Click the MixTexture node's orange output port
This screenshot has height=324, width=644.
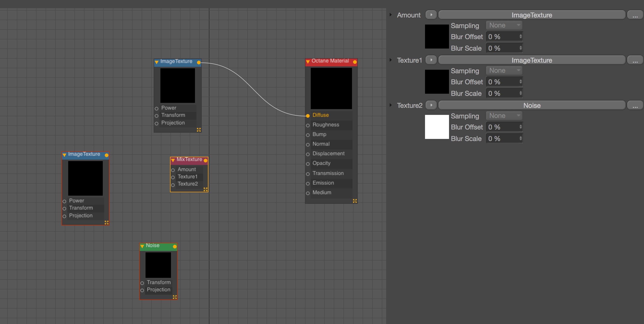206,160
